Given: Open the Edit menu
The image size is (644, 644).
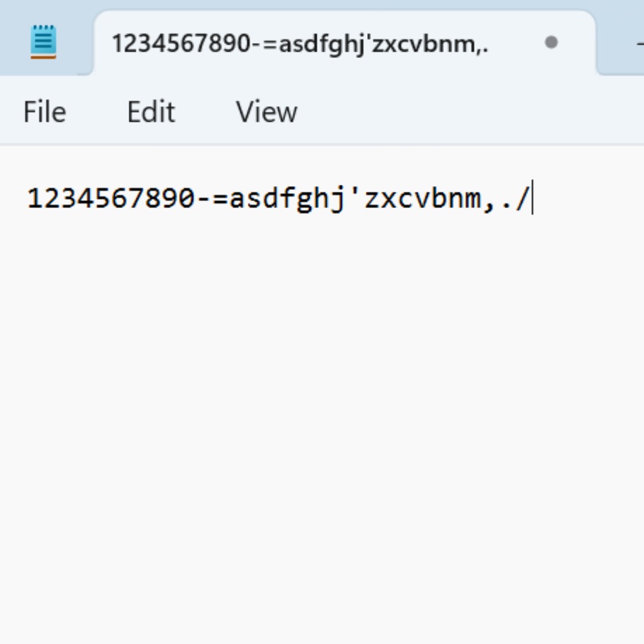Looking at the screenshot, I should (151, 111).
